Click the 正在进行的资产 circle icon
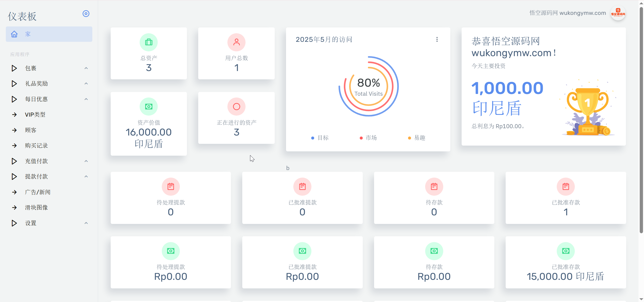This screenshot has width=644, height=302. (236, 107)
